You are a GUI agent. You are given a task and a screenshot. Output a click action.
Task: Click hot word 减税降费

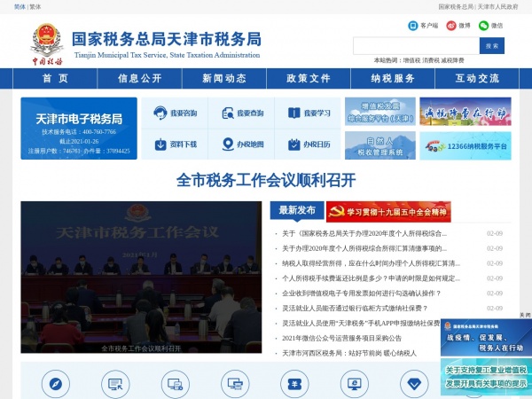pyautogui.click(x=452, y=60)
